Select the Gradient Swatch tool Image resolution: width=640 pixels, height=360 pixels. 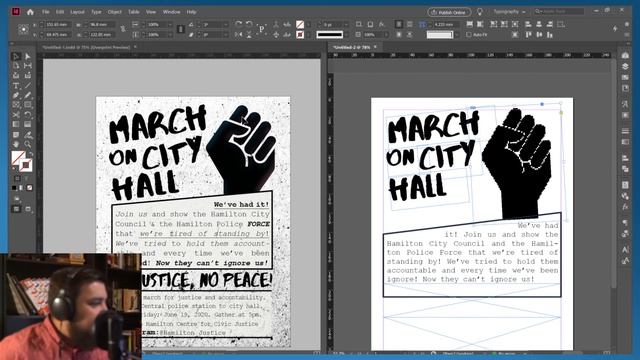(16, 125)
